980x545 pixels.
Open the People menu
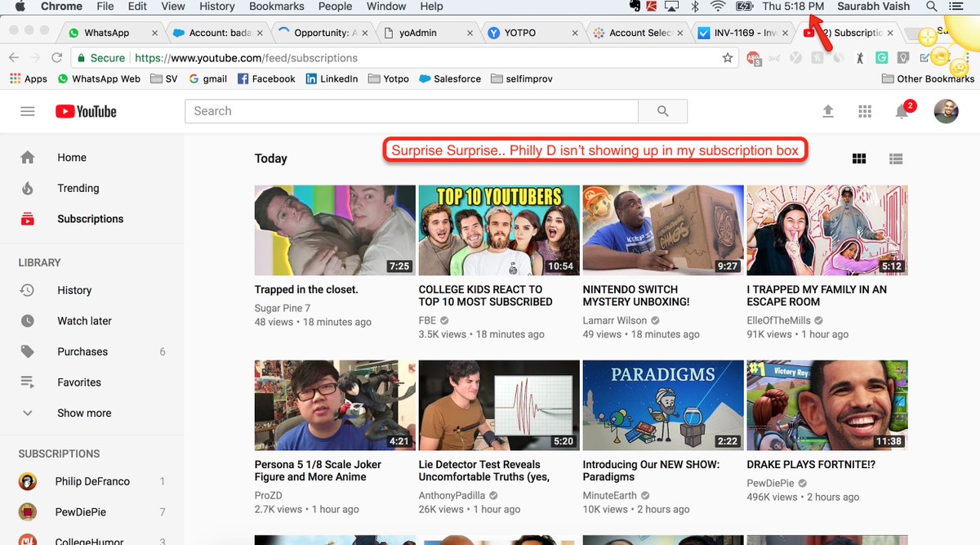[x=336, y=7]
